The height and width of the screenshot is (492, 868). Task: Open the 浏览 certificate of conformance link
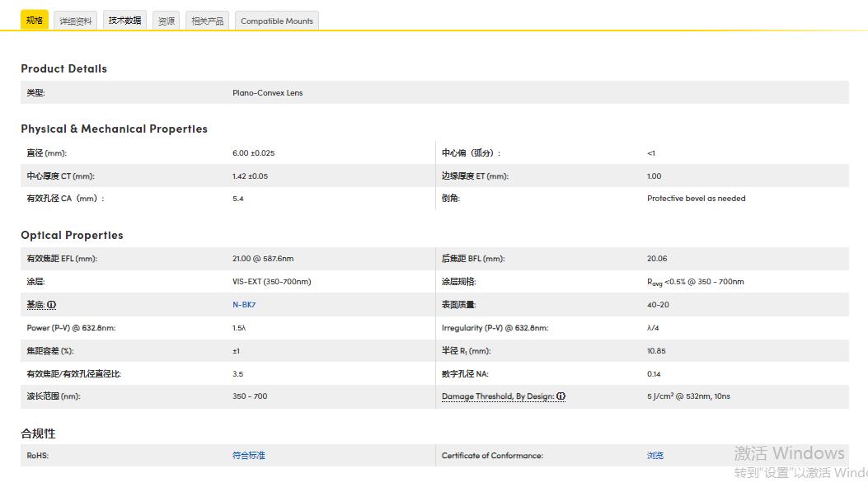655,456
